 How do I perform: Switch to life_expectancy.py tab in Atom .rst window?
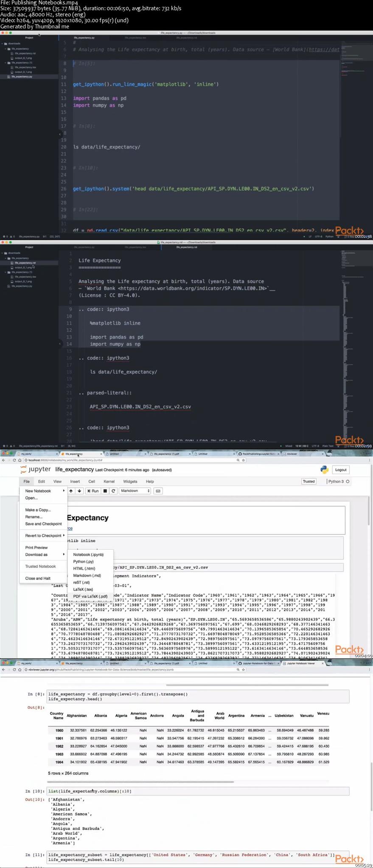click(x=84, y=247)
